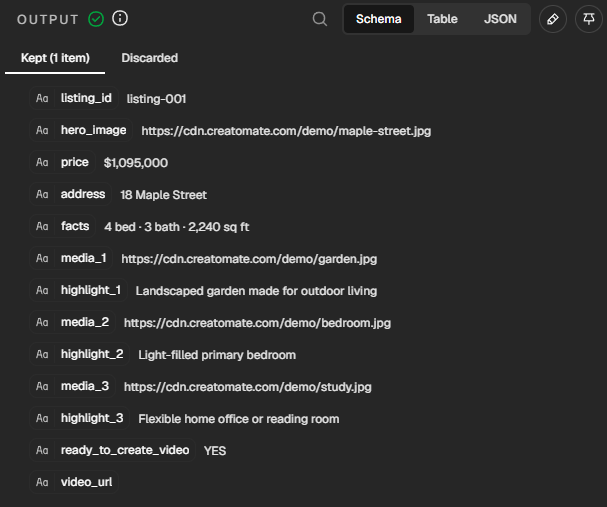
Task: Open the Discarded tab
Action: coord(150,58)
